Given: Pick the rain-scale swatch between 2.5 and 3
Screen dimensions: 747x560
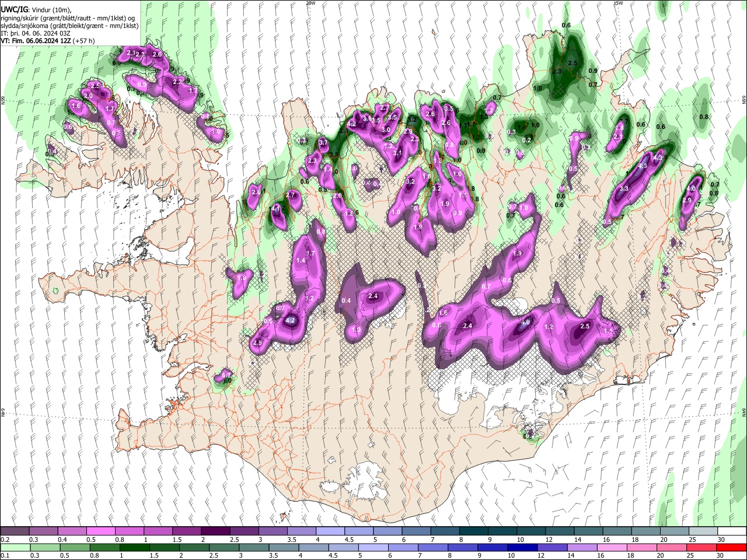Looking at the screenshot, I should (x=224, y=548).
